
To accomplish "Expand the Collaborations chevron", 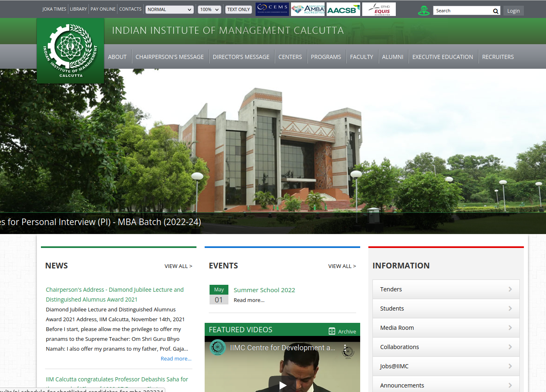I will pos(510,347).
